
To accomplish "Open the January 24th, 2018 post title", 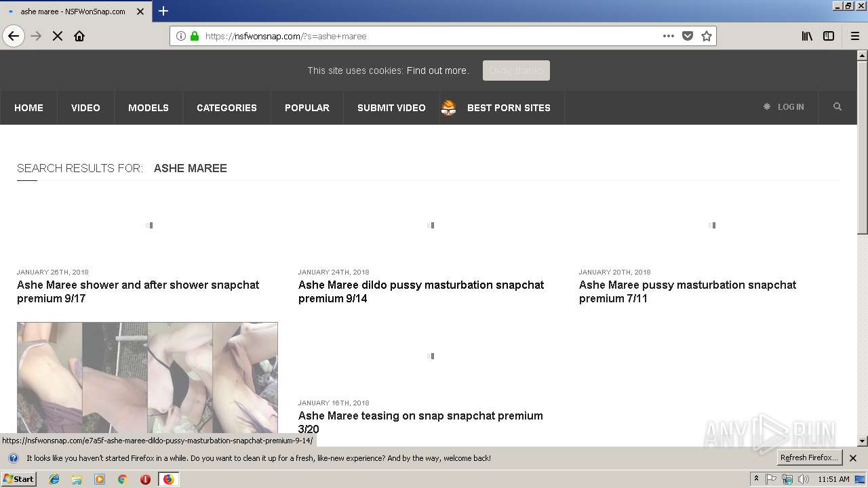I will click(x=421, y=291).
